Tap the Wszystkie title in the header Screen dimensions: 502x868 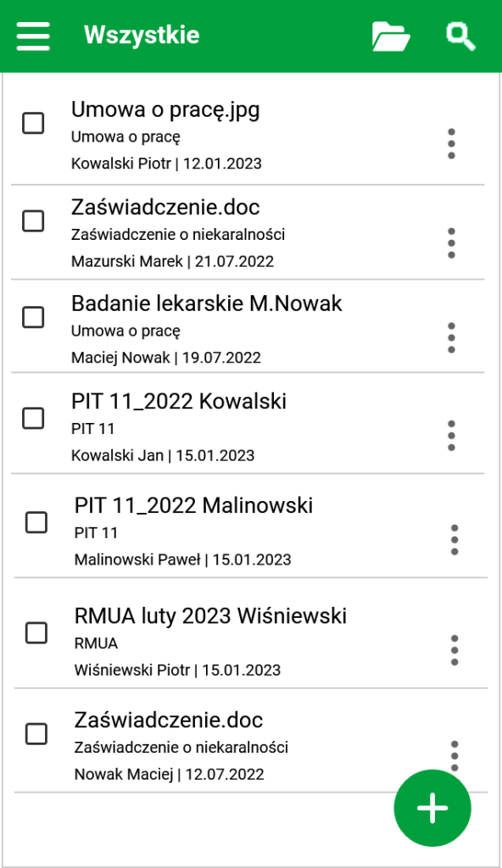[141, 35]
